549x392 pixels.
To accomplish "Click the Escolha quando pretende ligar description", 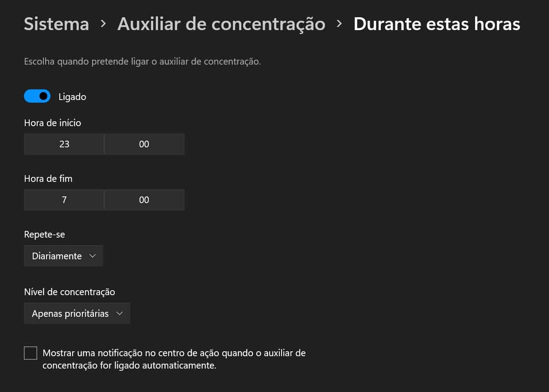I will click(142, 61).
